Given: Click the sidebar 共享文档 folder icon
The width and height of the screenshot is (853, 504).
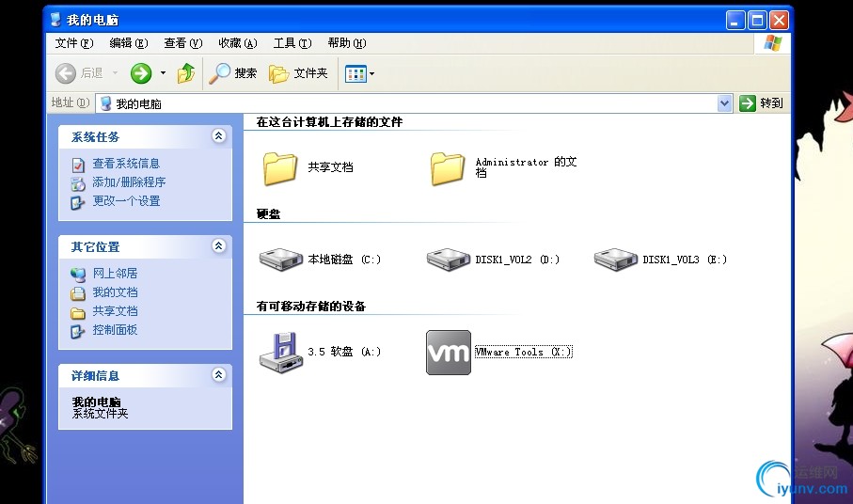Looking at the screenshot, I should [78, 312].
